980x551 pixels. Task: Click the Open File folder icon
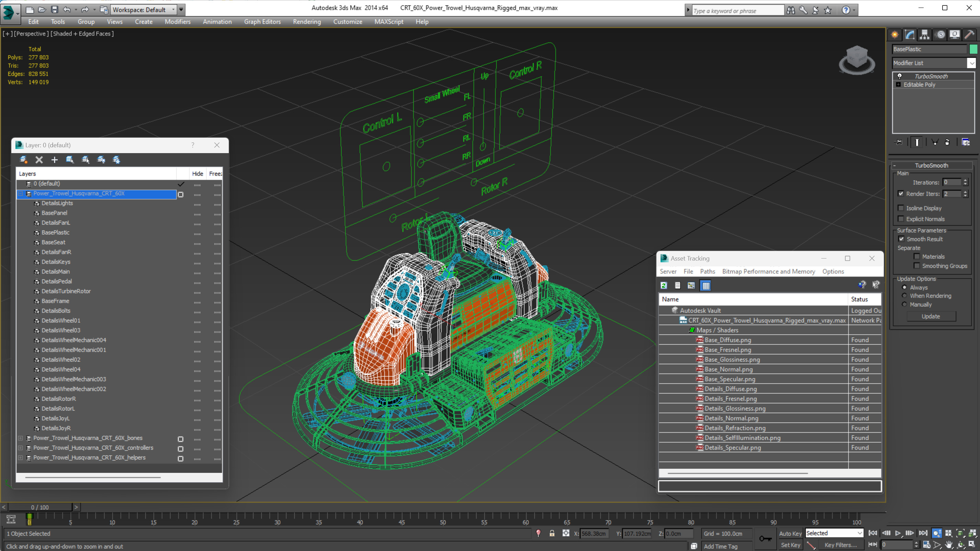click(42, 9)
